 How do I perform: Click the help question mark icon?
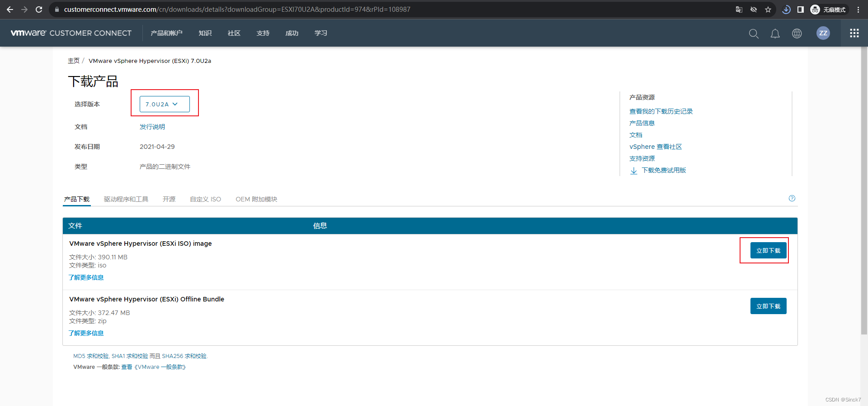(792, 198)
